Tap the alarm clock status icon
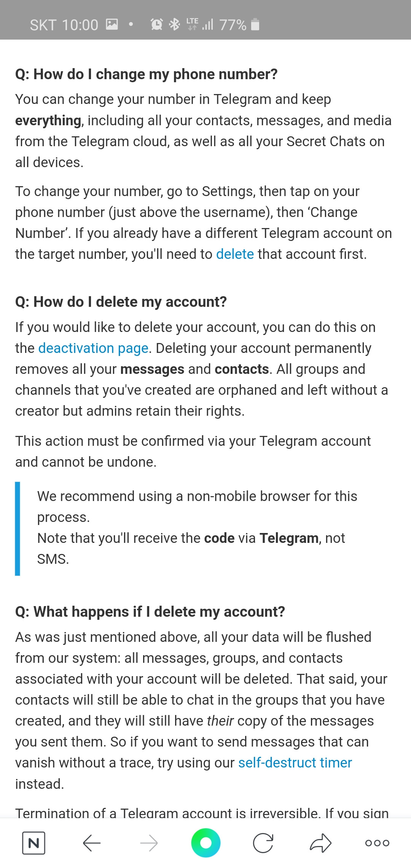Viewport: 411px width, 868px height. (156, 24)
